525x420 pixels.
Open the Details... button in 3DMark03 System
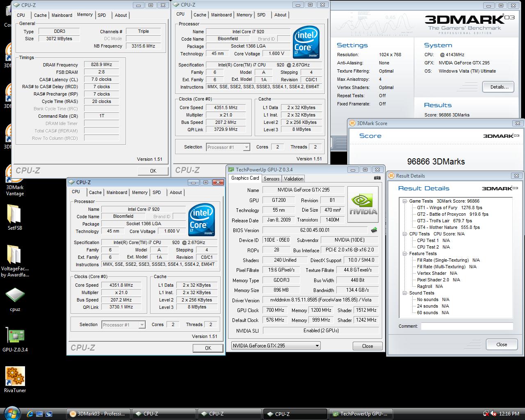[499, 87]
